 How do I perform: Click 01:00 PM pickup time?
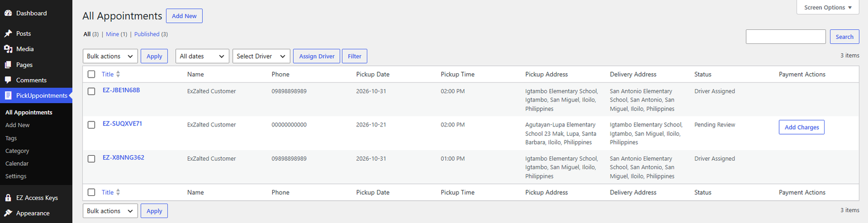pyautogui.click(x=453, y=158)
